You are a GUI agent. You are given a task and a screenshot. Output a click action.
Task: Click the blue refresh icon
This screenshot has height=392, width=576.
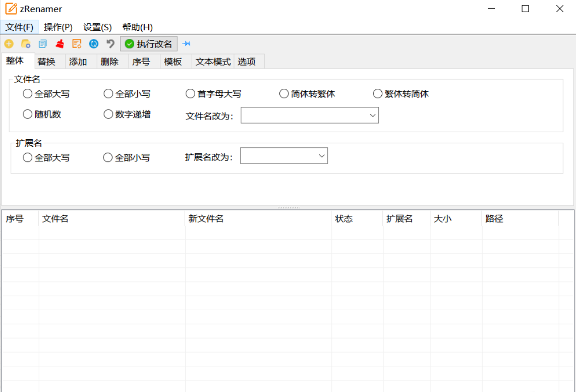point(94,44)
